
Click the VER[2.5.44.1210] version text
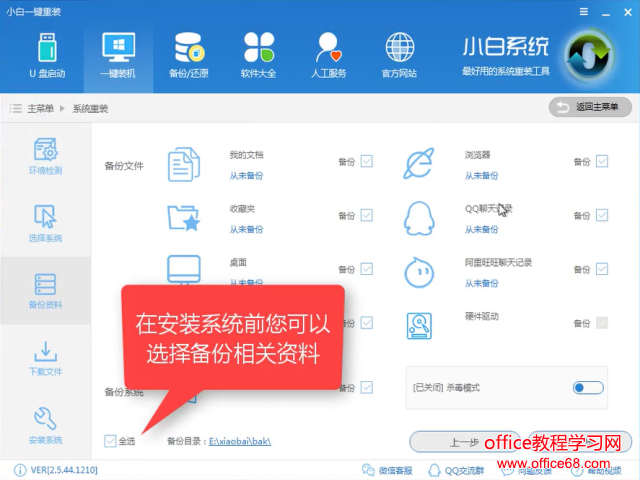(x=64, y=470)
